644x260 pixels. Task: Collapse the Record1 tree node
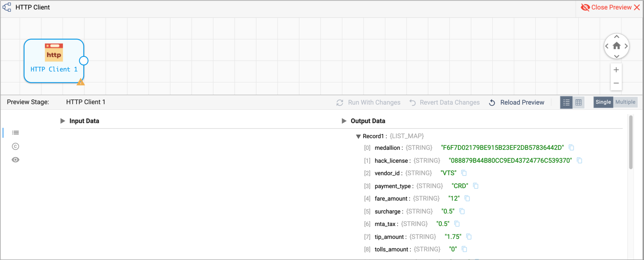click(358, 136)
